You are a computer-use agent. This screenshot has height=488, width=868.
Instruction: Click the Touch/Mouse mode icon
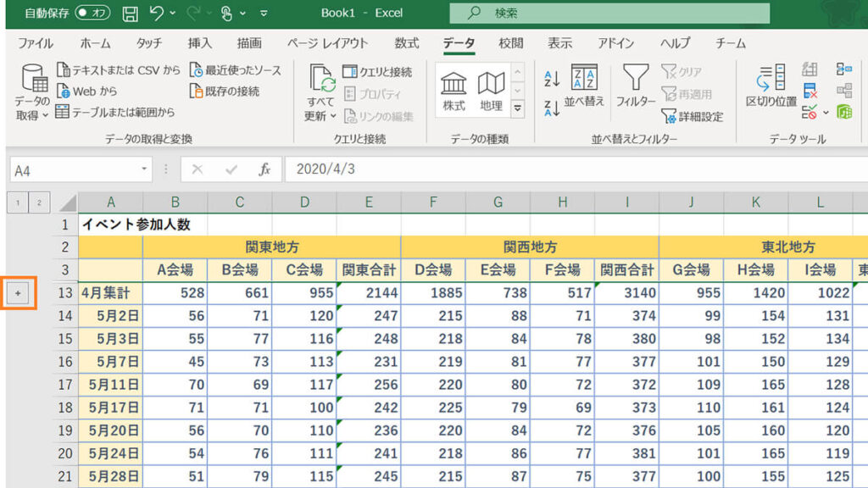point(225,14)
